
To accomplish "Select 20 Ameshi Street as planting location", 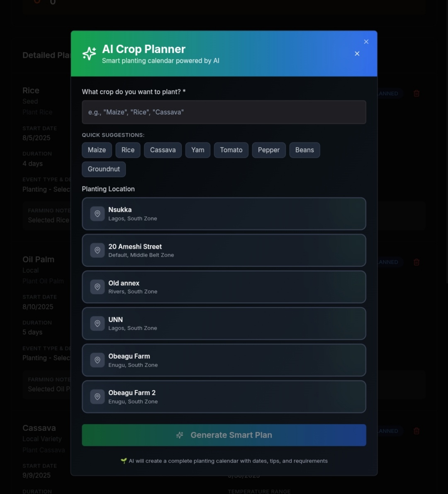I will pyautogui.click(x=224, y=250).
